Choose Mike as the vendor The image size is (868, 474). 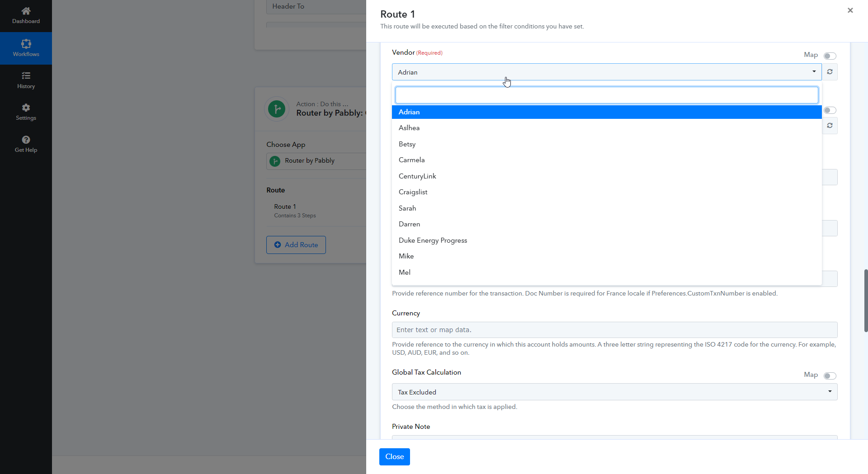coord(607,256)
